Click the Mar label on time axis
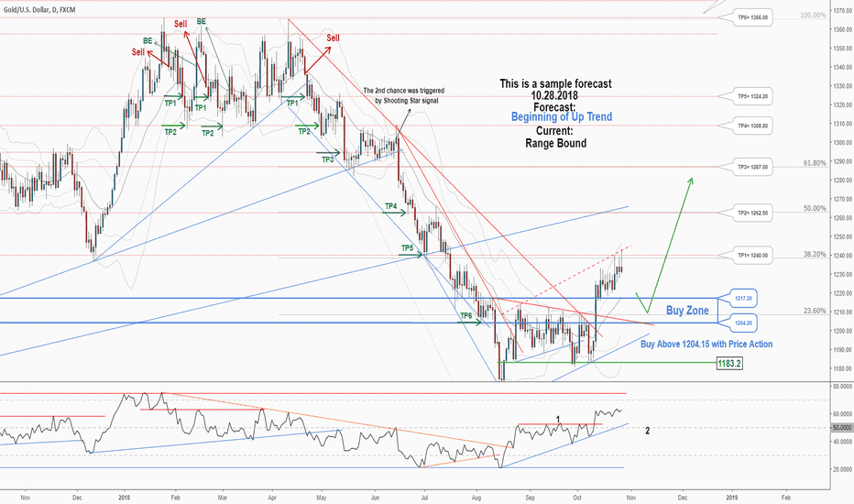The image size is (854, 504). [x=223, y=498]
